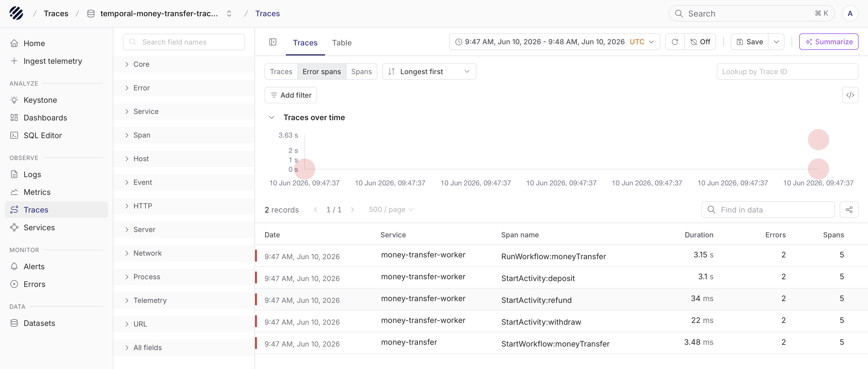Image resolution: width=868 pixels, height=369 pixels.
Task: Open the RunWorkflow:moneyTransfer span row
Action: click(x=561, y=256)
